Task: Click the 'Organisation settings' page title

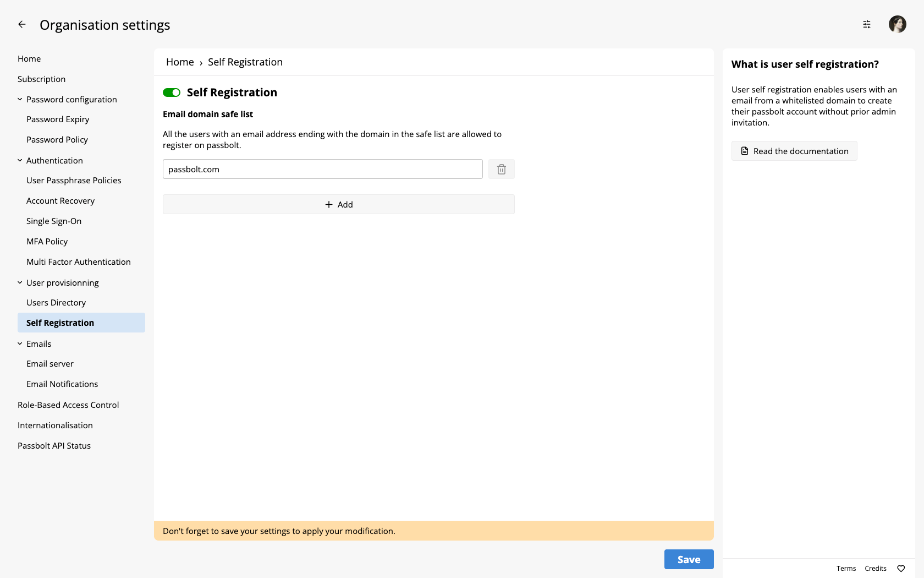Action: [x=105, y=25]
